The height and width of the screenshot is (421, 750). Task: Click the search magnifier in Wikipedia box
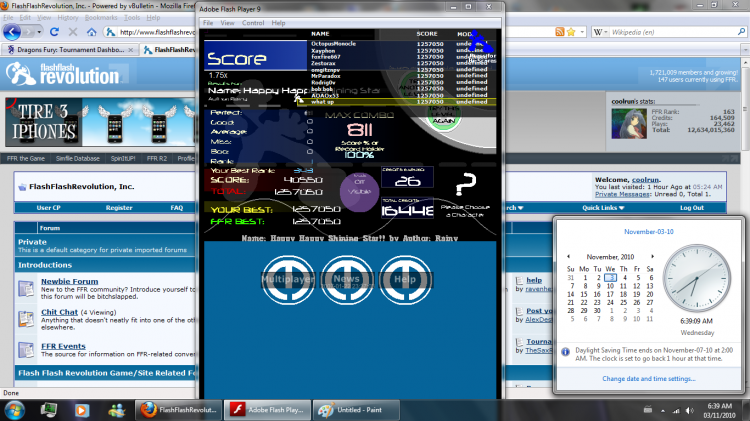tap(741, 32)
